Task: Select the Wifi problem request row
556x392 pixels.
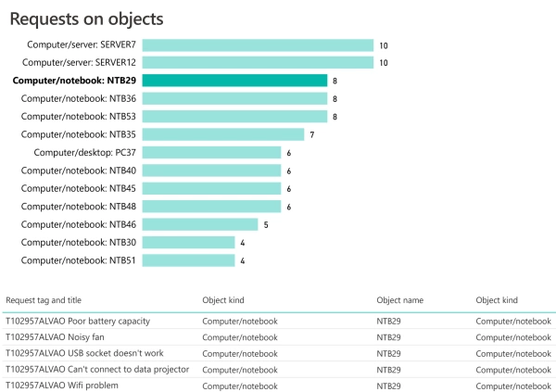Action: point(62,385)
